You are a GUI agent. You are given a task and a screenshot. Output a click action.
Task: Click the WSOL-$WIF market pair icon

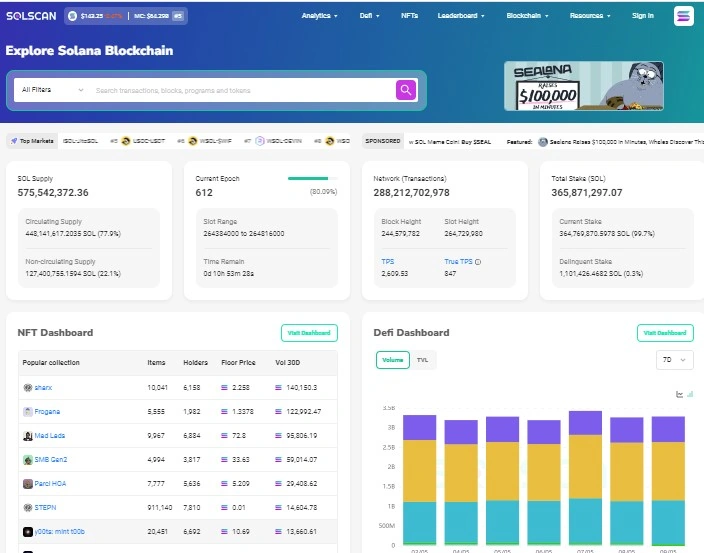coord(193,141)
